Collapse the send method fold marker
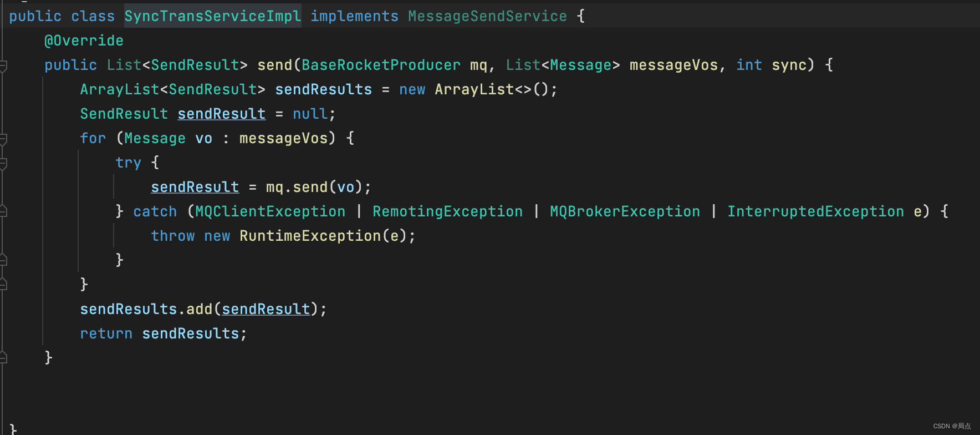Screen dimensions: 980x435 coord(3,67)
